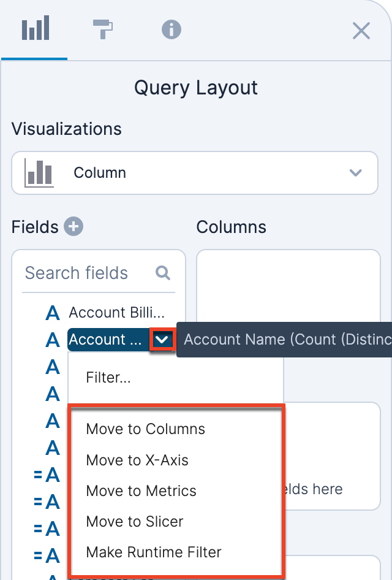The image size is (392, 580).
Task: Choose Move to Columns menu option
Action: [x=146, y=429]
